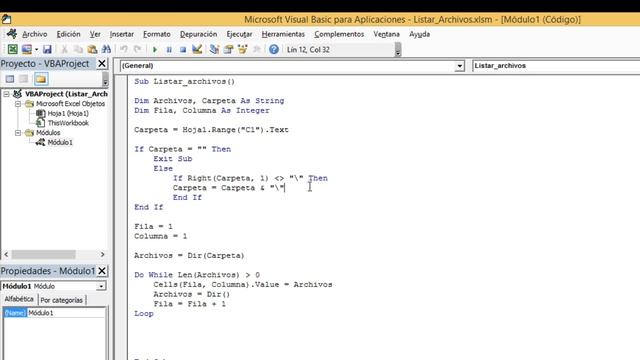Click the View Microsoft Excel icon
Image resolution: width=640 pixels, height=360 pixels.
13,49
